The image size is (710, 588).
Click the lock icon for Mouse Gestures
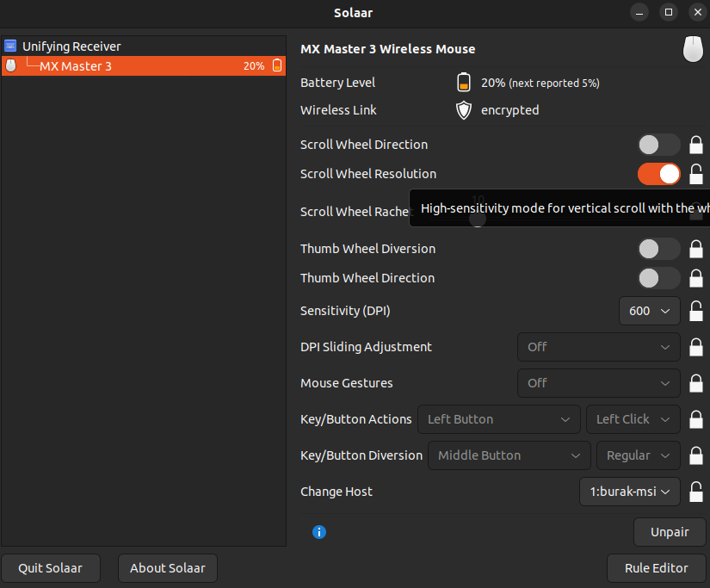(x=696, y=383)
